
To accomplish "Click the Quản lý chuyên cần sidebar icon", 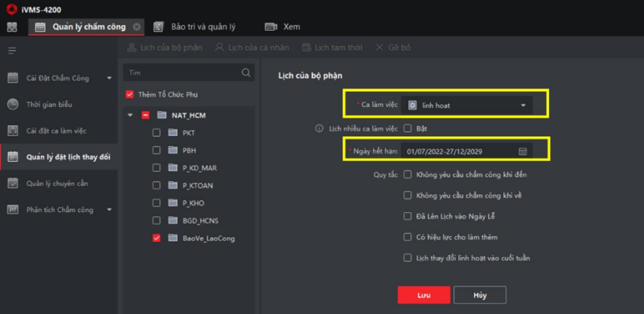I will point(13,183).
